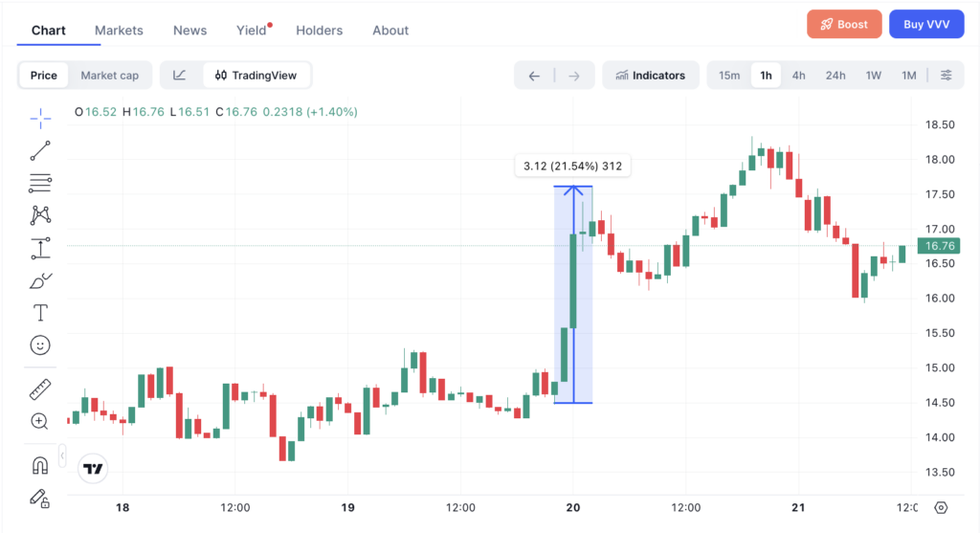Image resolution: width=980 pixels, height=533 pixels.
Task: Switch to the Holders tab
Action: pos(320,30)
